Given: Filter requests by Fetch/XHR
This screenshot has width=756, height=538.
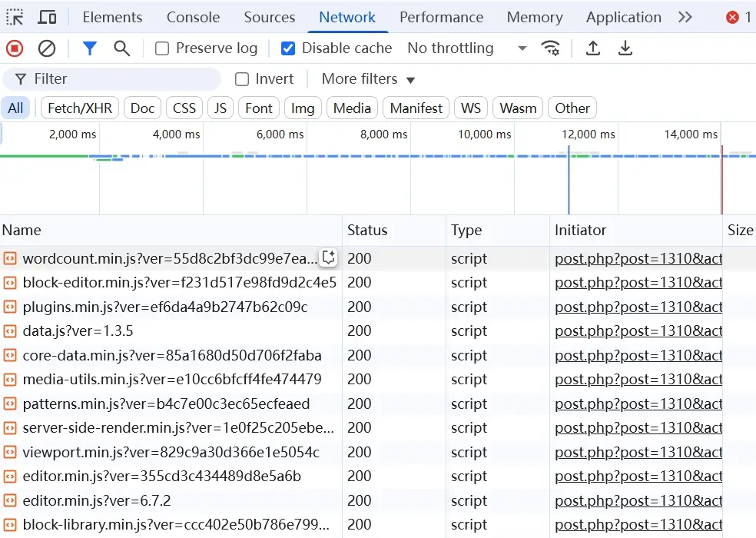Looking at the screenshot, I should [x=80, y=108].
